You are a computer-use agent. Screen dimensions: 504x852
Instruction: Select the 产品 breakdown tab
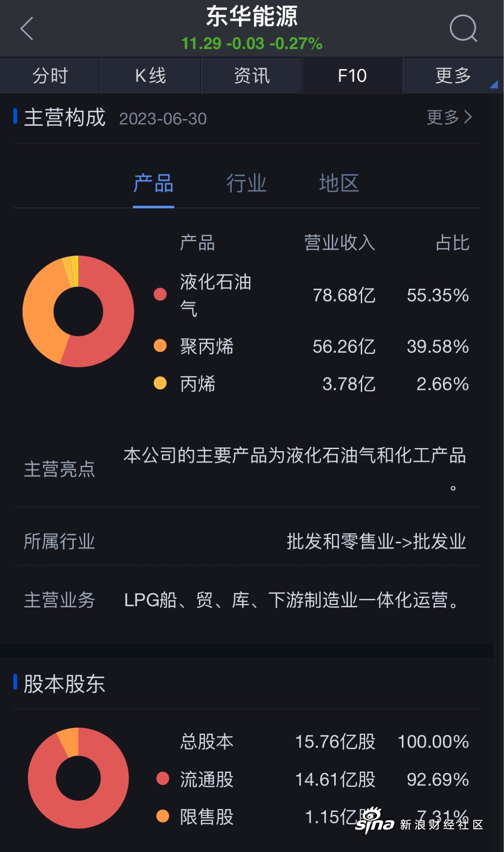(153, 184)
